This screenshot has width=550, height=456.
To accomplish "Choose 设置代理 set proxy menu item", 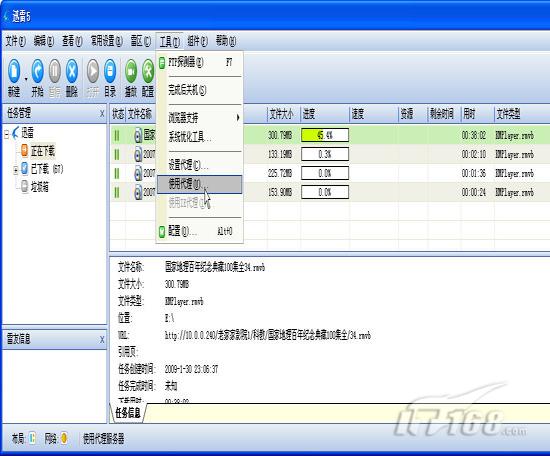I will click(x=199, y=165).
